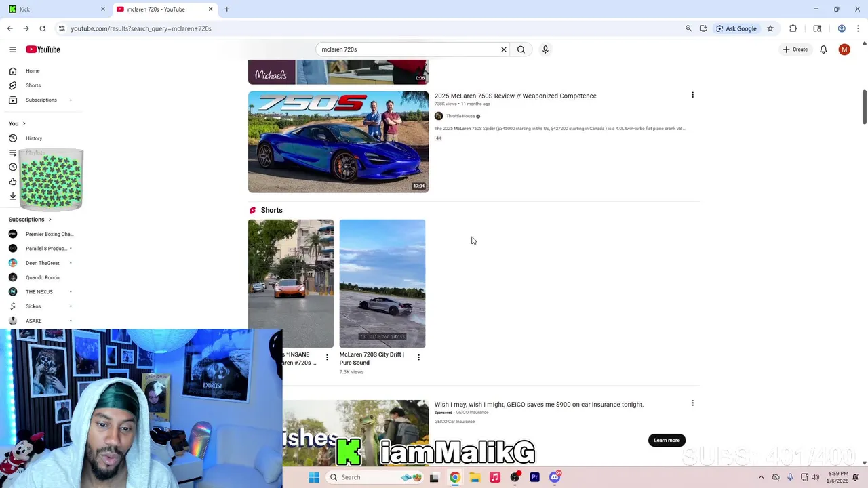The image size is (868, 488).
Task: Open more options for 750S Review video
Action: (x=692, y=95)
